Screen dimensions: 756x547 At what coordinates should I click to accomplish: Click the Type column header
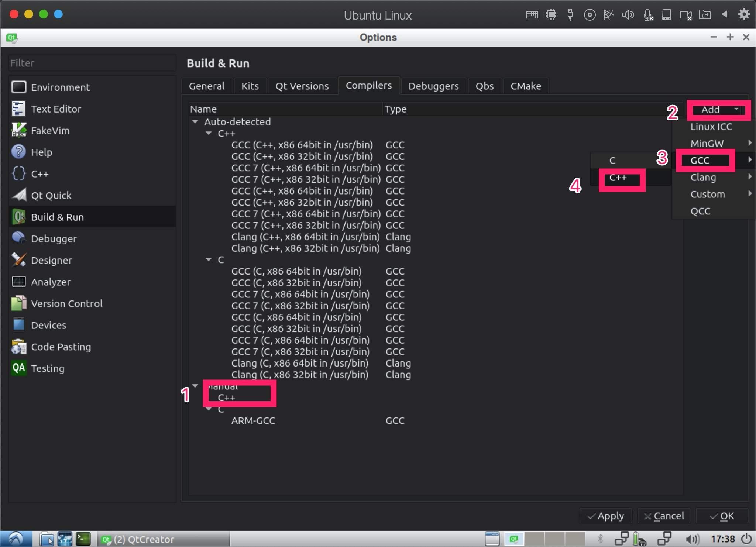[532, 109]
